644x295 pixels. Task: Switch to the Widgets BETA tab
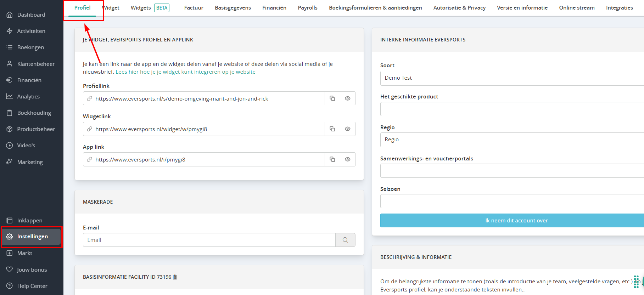pyautogui.click(x=150, y=8)
